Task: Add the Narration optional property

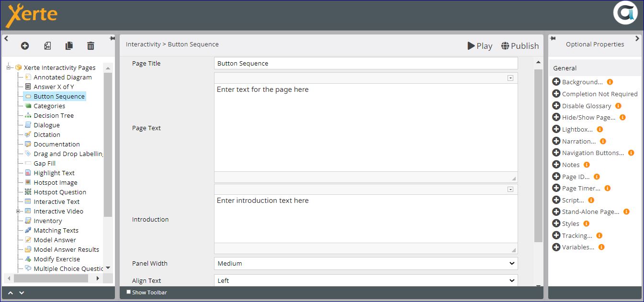Action: pyautogui.click(x=556, y=141)
